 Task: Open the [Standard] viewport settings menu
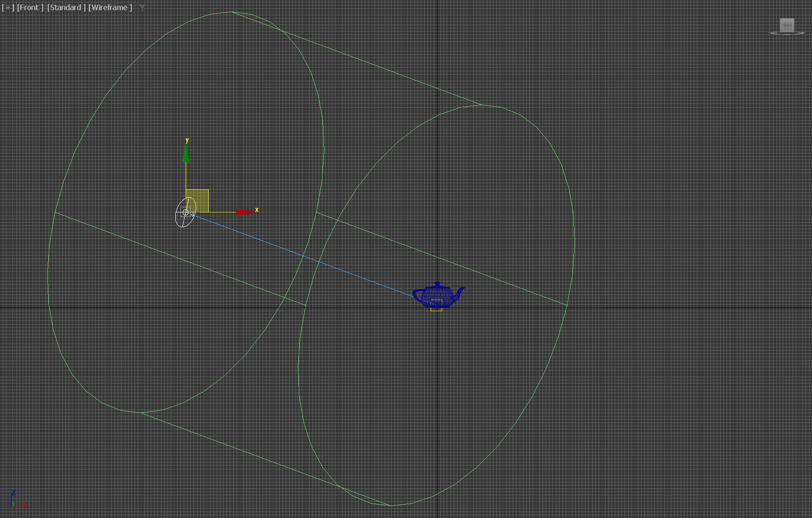66,7
